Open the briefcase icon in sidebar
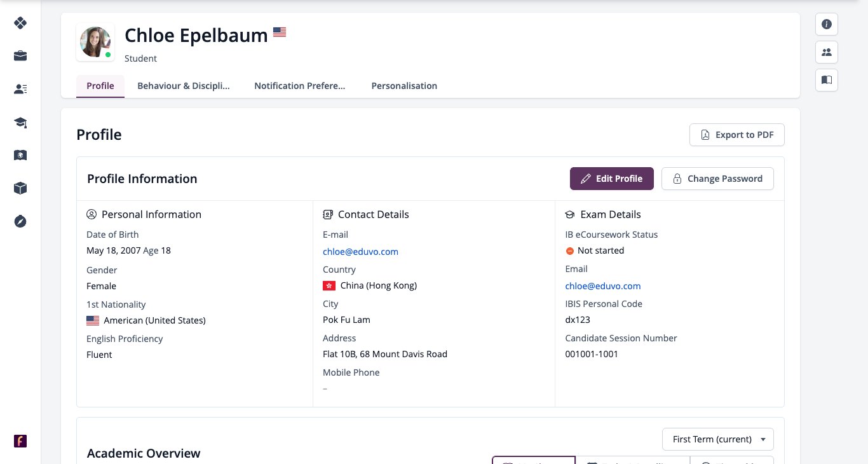Image resolution: width=868 pixels, height=464 pixels. [x=20, y=56]
